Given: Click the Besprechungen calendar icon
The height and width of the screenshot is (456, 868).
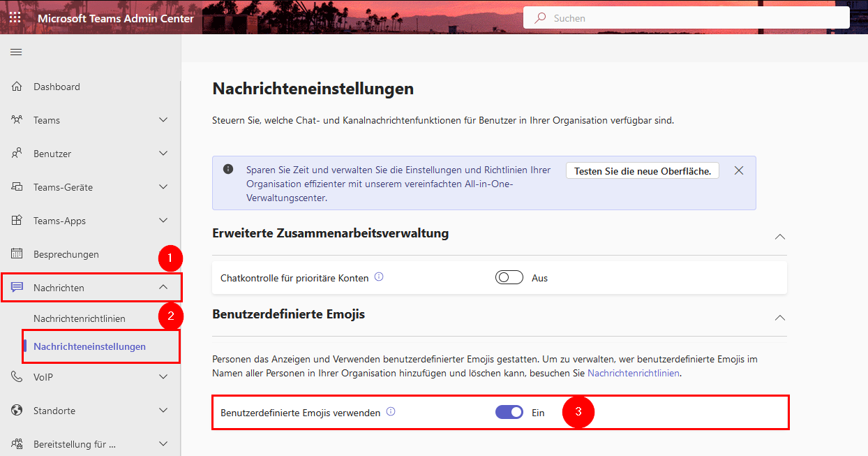Looking at the screenshot, I should 17,254.
